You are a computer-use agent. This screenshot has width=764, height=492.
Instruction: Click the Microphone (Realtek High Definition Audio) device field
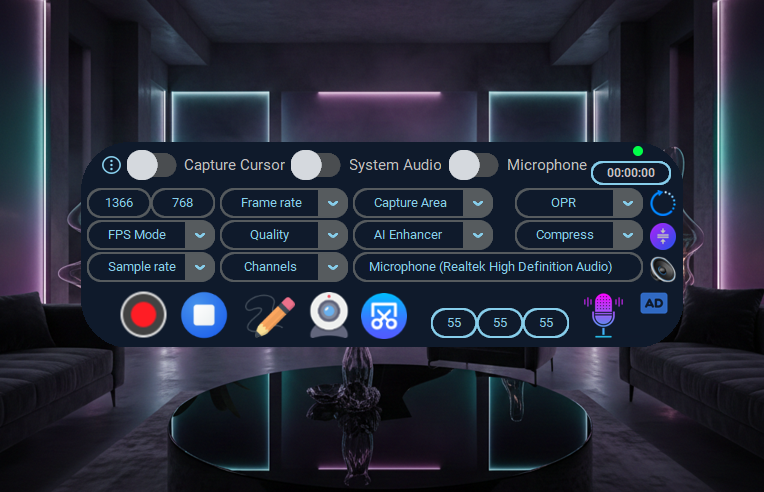point(498,267)
